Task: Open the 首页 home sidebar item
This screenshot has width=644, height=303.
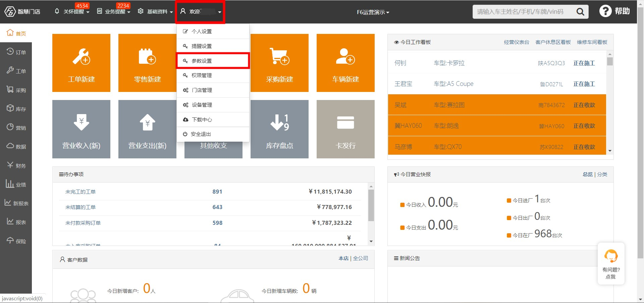Action: 16,33
